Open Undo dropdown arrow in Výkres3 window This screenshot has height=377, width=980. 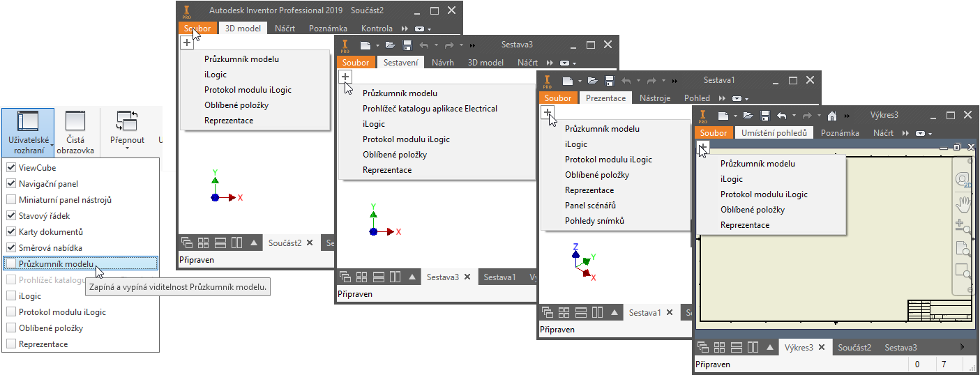tap(793, 116)
